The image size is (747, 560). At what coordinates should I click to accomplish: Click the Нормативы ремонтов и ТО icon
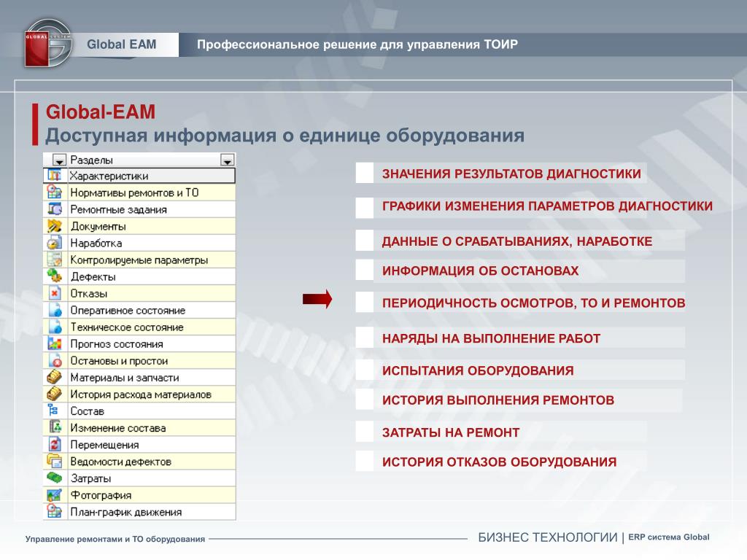point(55,192)
